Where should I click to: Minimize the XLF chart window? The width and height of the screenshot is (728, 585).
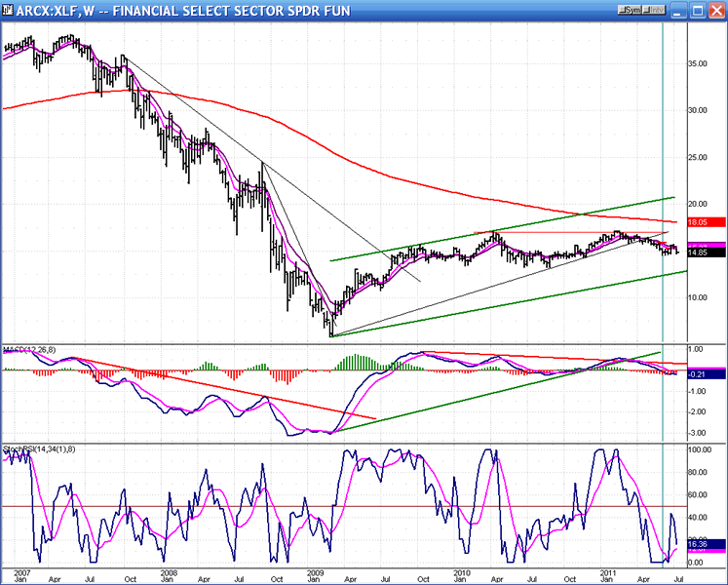pos(678,10)
